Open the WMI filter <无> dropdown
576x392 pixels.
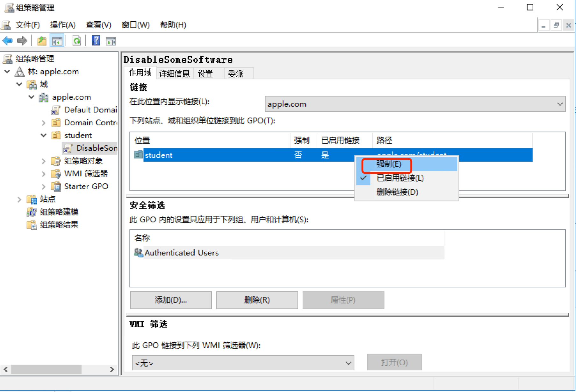(348, 363)
